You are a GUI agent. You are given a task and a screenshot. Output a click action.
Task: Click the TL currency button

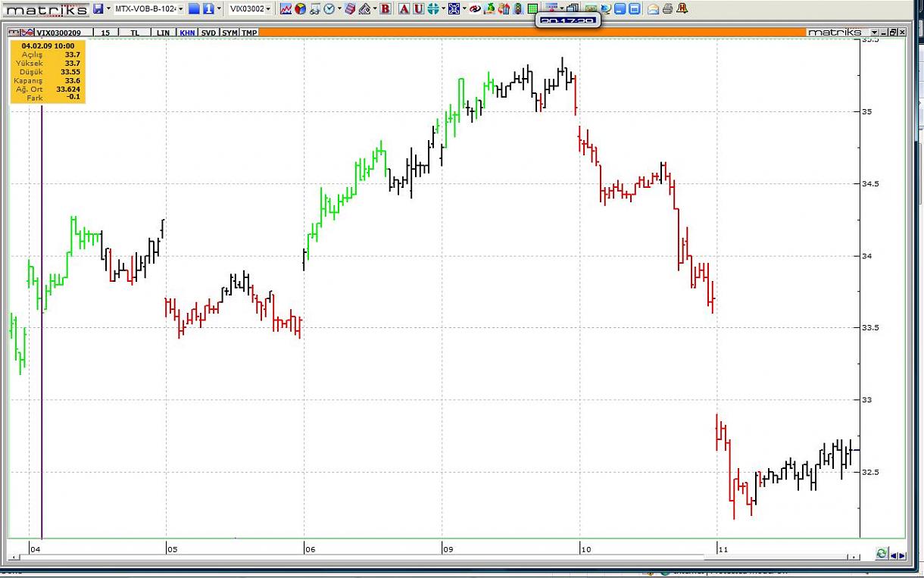pyautogui.click(x=135, y=33)
